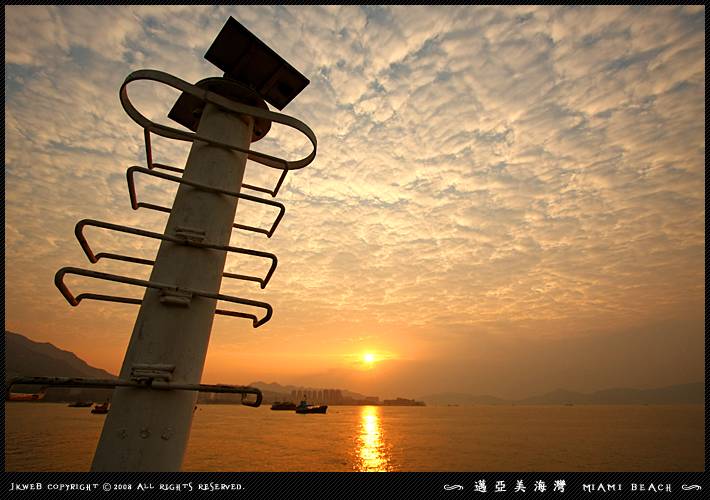Click the JKWEB copyright 2008 caption text
The image size is (710, 500).
click(127, 487)
